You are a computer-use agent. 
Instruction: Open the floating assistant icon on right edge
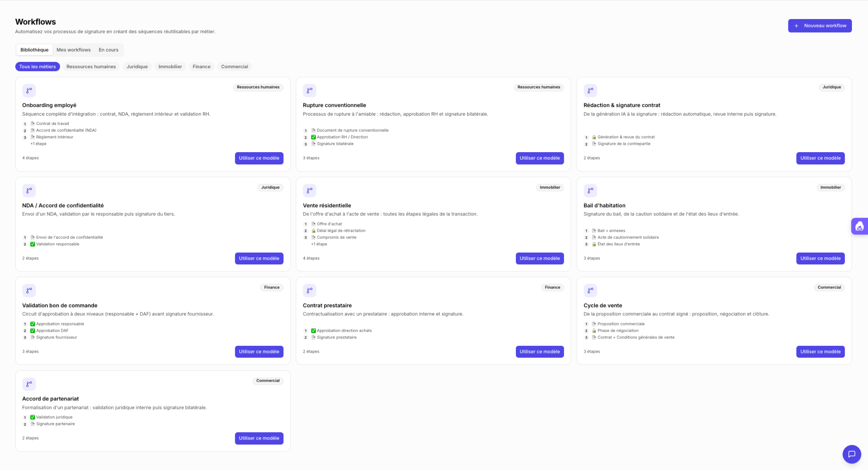point(860,226)
